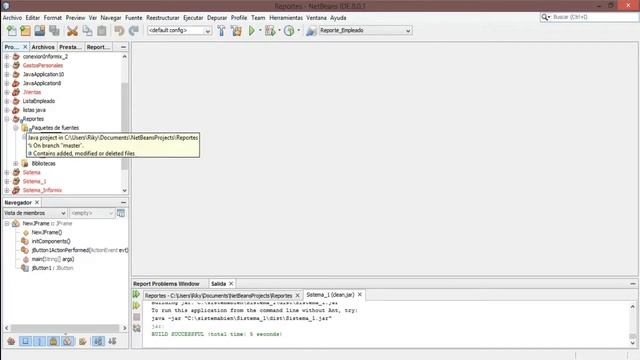Click the stop square icon in Output
640x360 pixels.
tap(136, 317)
